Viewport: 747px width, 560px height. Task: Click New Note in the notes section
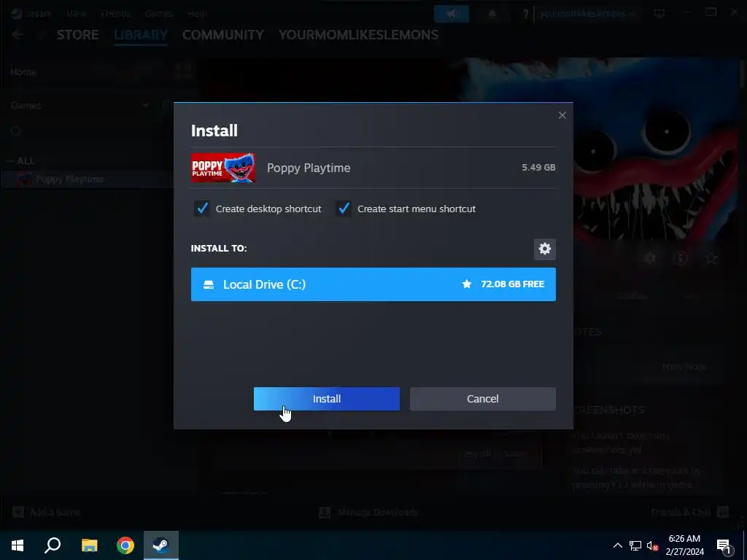684,367
